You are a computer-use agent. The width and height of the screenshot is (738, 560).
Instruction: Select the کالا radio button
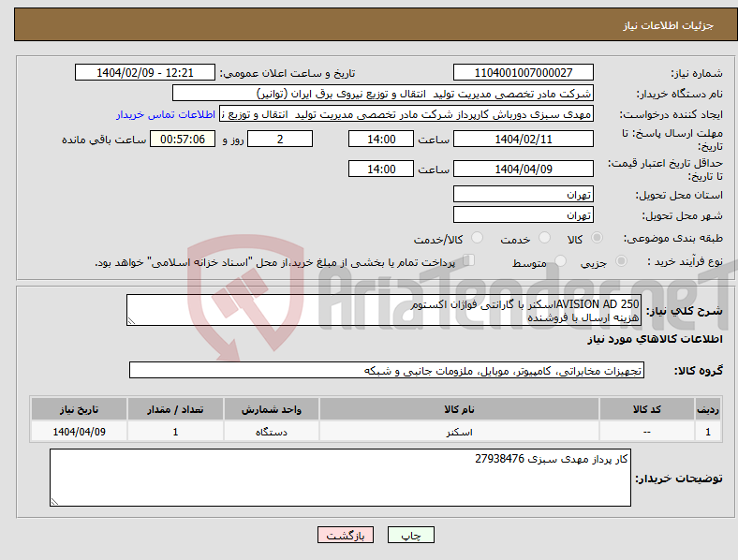point(597,238)
